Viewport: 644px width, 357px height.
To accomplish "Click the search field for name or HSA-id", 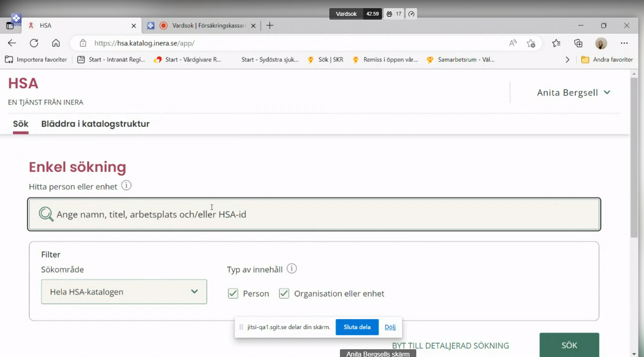I will point(314,214).
